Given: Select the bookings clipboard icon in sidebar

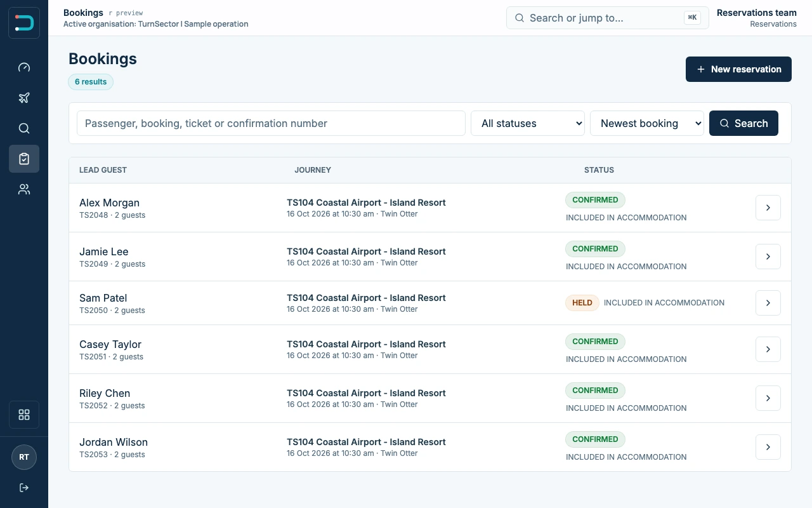Looking at the screenshot, I should click(x=24, y=159).
